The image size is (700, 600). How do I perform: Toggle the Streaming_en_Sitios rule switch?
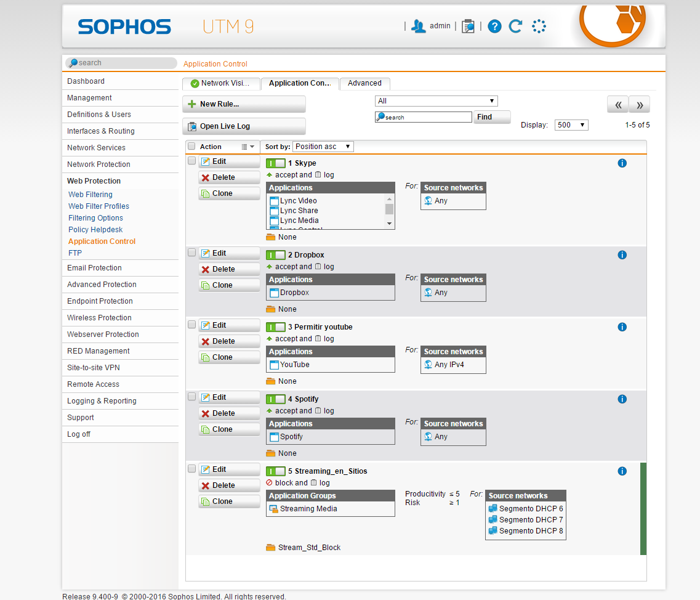(275, 471)
